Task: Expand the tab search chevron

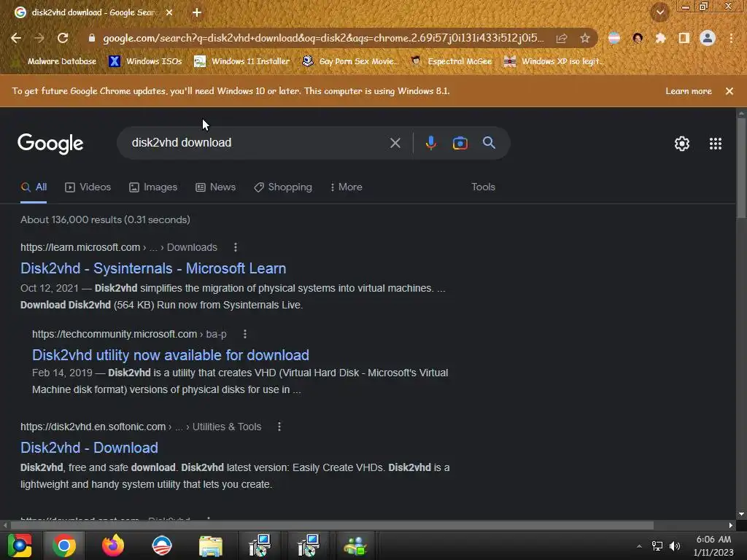Action: click(660, 12)
